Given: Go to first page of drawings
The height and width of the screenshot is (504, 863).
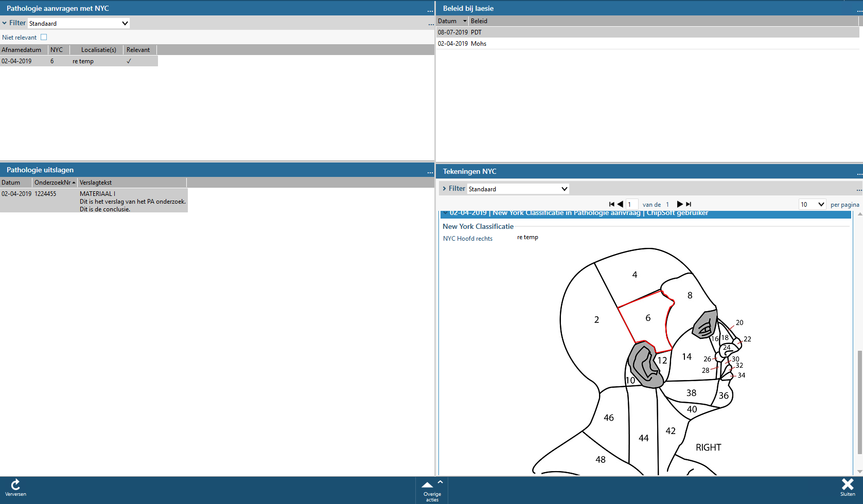Looking at the screenshot, I should (611, 204).
